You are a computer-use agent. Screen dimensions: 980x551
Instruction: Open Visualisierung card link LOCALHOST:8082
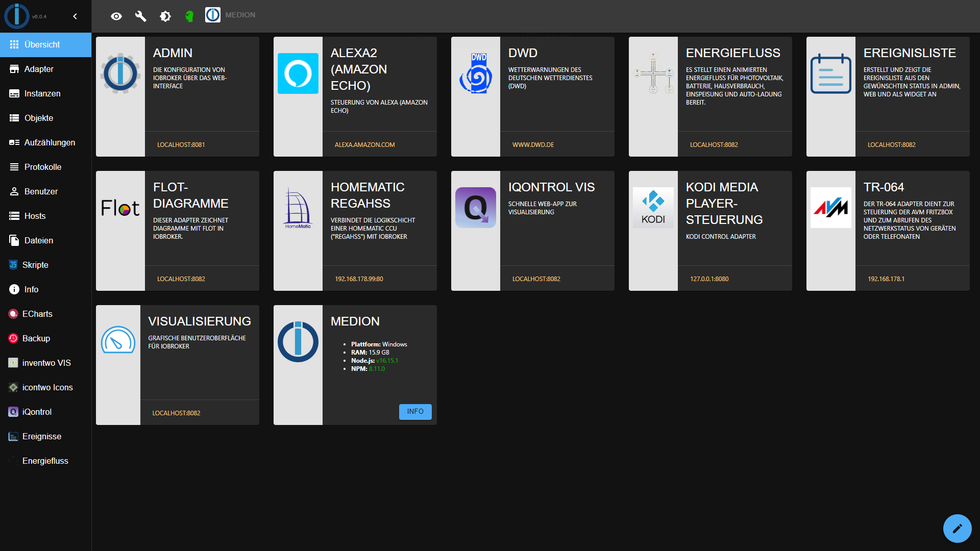pyautogui.click(x=176, y=413)
